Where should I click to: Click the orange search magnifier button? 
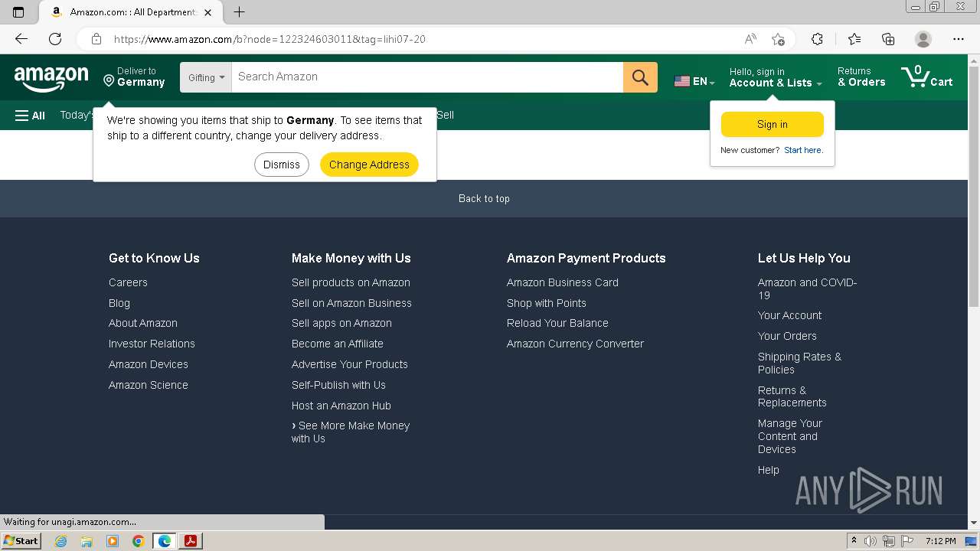[x=640, y=77]
